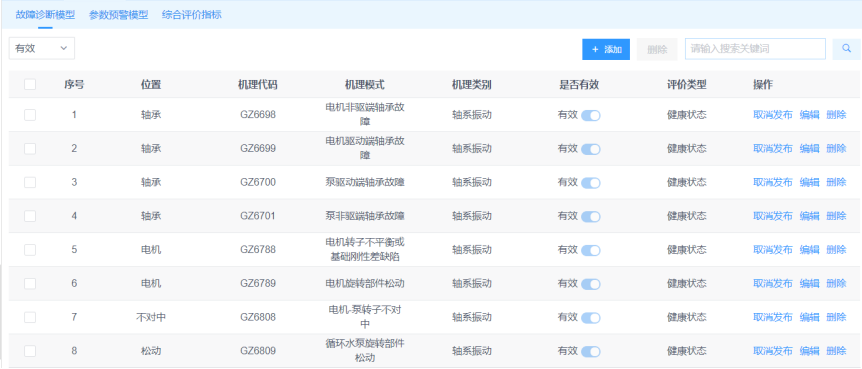
Task: Flip the 有效 switch for GZ6808
Action: [x=591, y=318]
